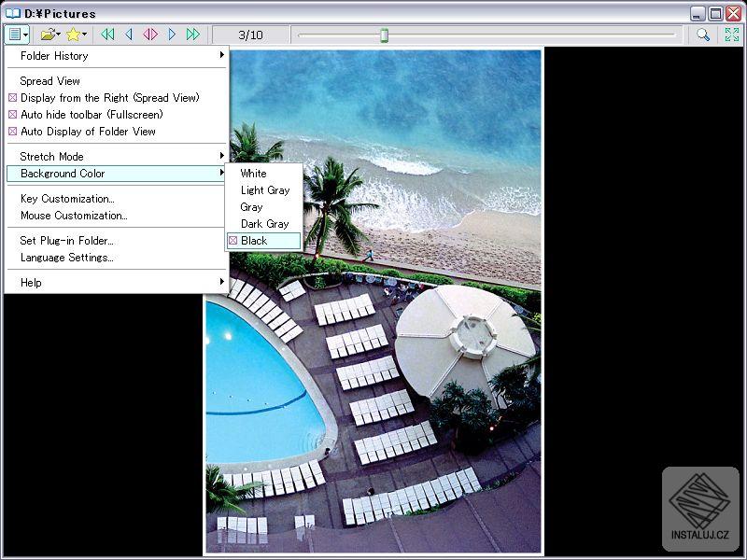Jump to the first image with the double-left arrow

click(x=108, y=35)
